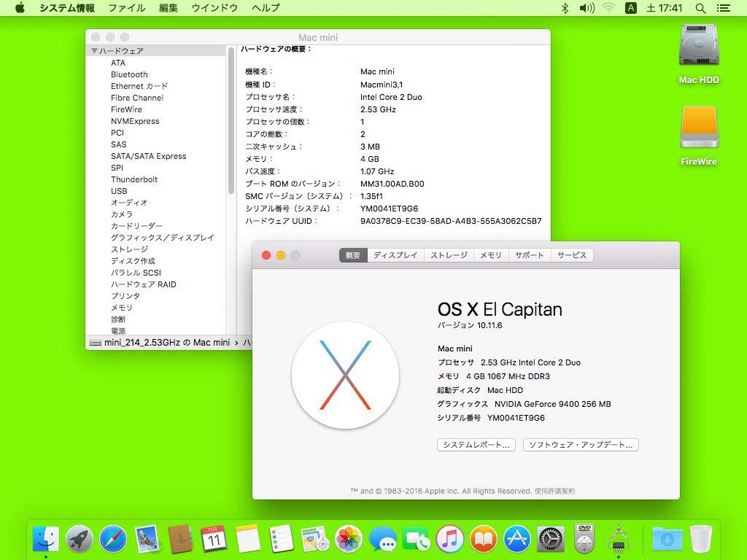The image size is (747, 560).
Task: Select Ethernet カード sidebar item
Action: click(x=139, y=86)
